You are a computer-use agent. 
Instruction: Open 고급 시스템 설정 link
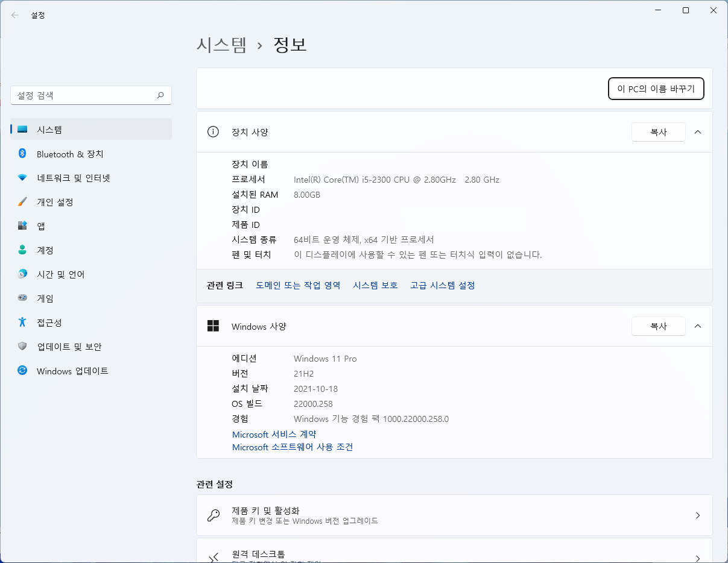[x=443, y=285]
